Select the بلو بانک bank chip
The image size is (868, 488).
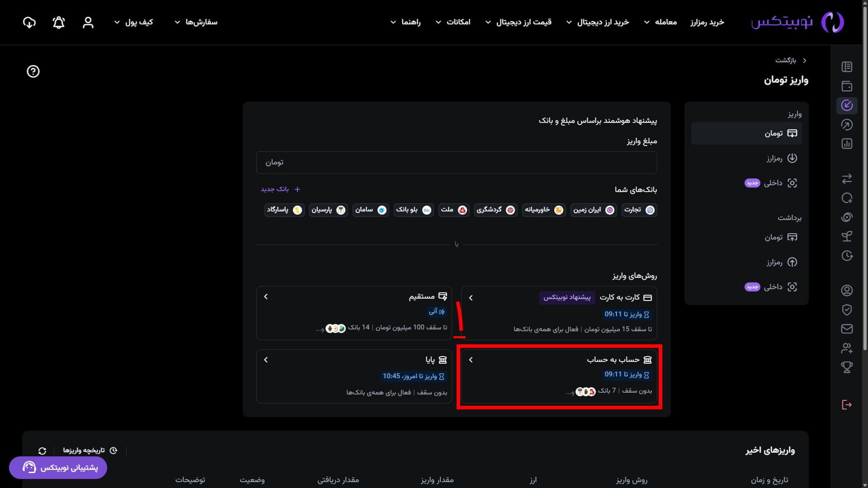(413, 210)
